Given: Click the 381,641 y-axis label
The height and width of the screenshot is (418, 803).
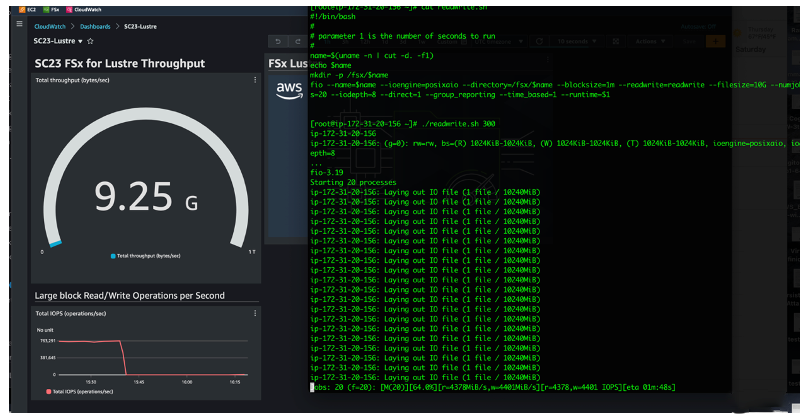Looking at the screenshot, I should pyautogui.click(x=48, y=358).
